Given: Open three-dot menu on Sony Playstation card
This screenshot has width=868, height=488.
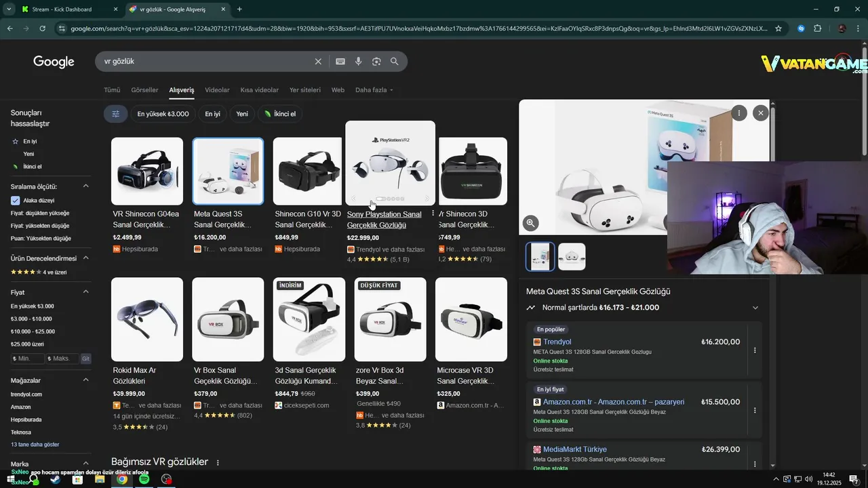Looking at the screenshot, I should tap(433, 213).
